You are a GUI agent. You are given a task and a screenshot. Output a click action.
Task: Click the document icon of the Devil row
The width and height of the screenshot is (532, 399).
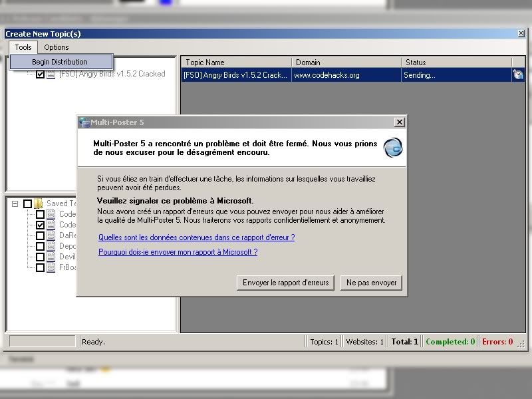coord(51,257)
